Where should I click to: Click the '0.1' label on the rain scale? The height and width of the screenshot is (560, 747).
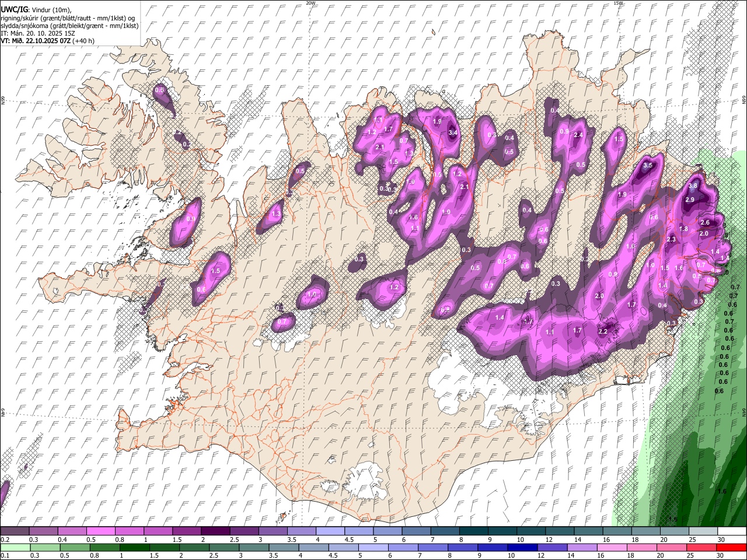click(4, 555)
